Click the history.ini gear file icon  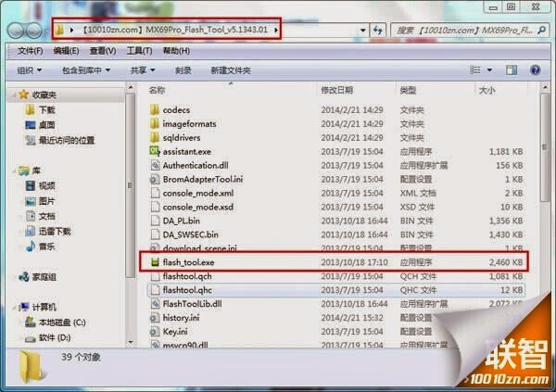(x=155, y=318)
